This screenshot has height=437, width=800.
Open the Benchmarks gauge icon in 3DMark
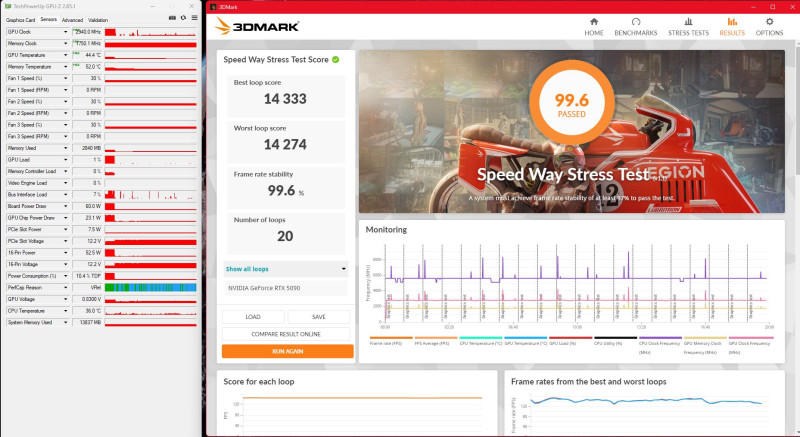(636, 22)
